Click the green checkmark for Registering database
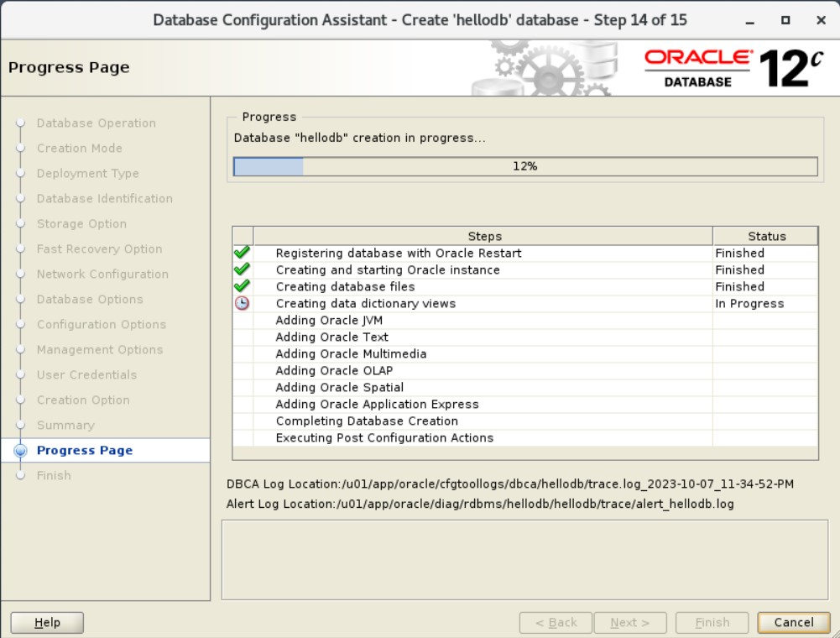The image size is (840, 638). coord(243,253)
